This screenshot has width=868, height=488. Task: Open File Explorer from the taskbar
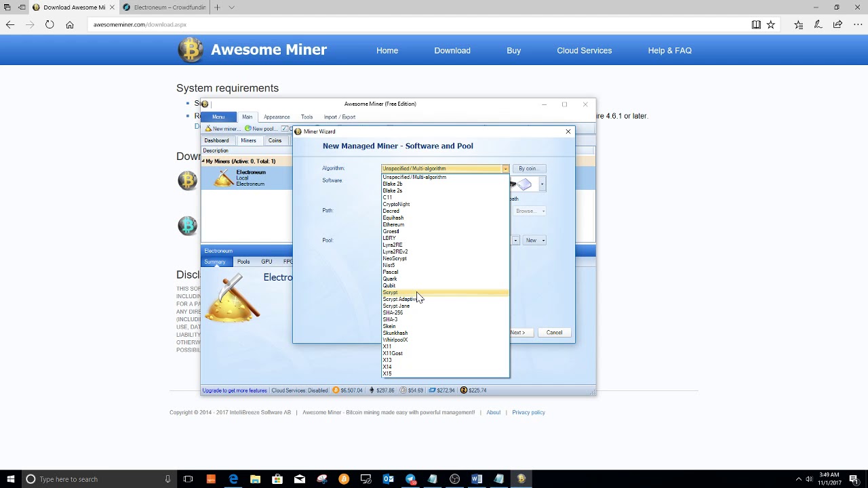click(x=255, y=479)
